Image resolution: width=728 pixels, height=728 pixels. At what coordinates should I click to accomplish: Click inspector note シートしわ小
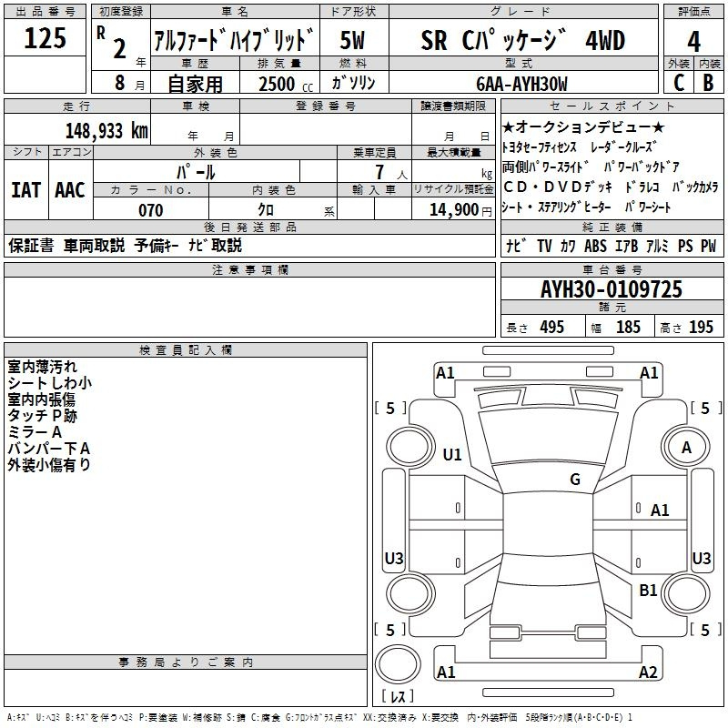pyautogui.click(x=50, y=383)
